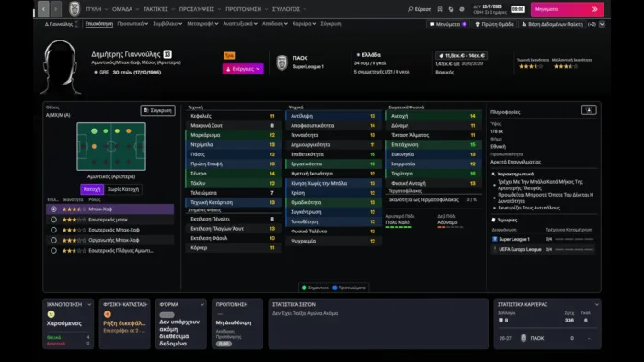Select the Εσωτερικός Μπακ-Χαφ role radio
Viewport: 644px width, 362px height.
53,230
